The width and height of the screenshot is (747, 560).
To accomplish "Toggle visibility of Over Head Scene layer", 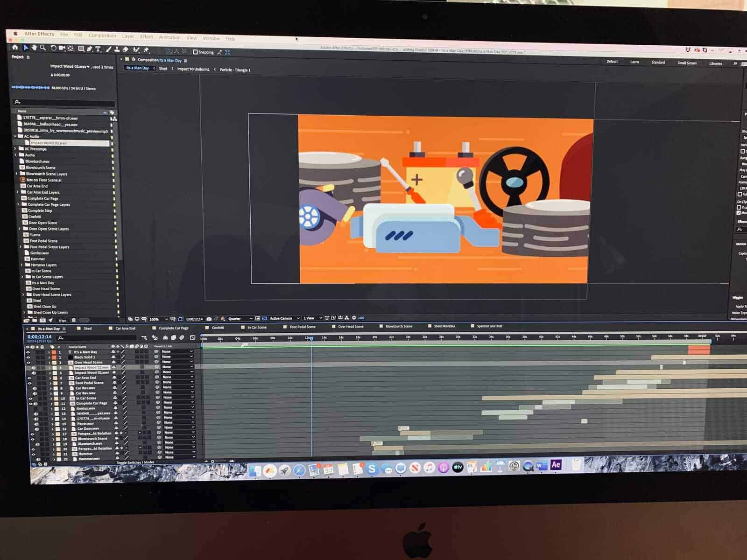I will (28, 362).
